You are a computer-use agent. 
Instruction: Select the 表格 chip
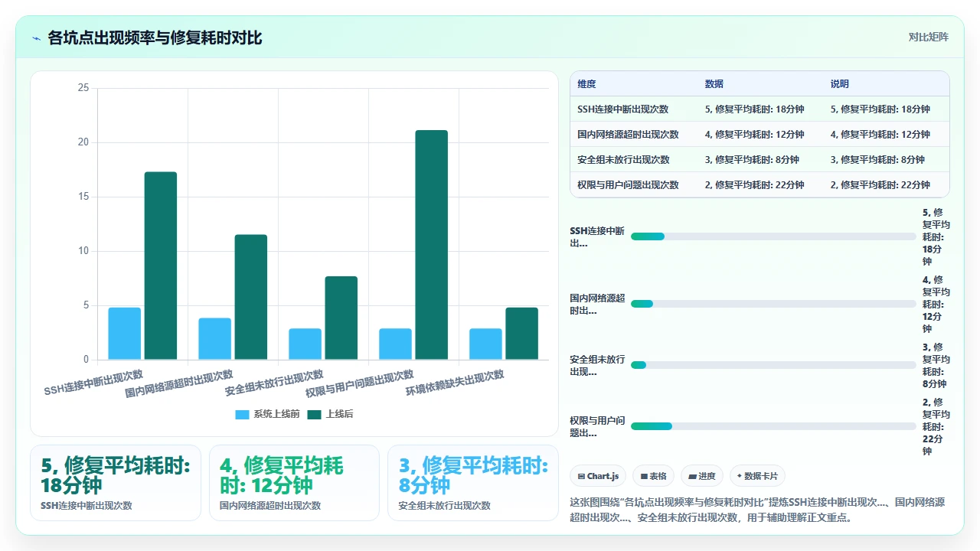(653, 476)
